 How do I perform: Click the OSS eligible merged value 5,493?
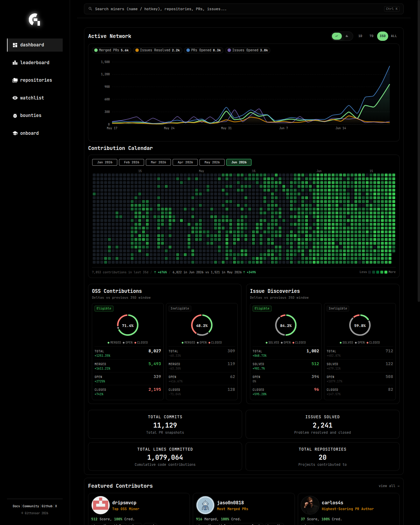(155, 364)
